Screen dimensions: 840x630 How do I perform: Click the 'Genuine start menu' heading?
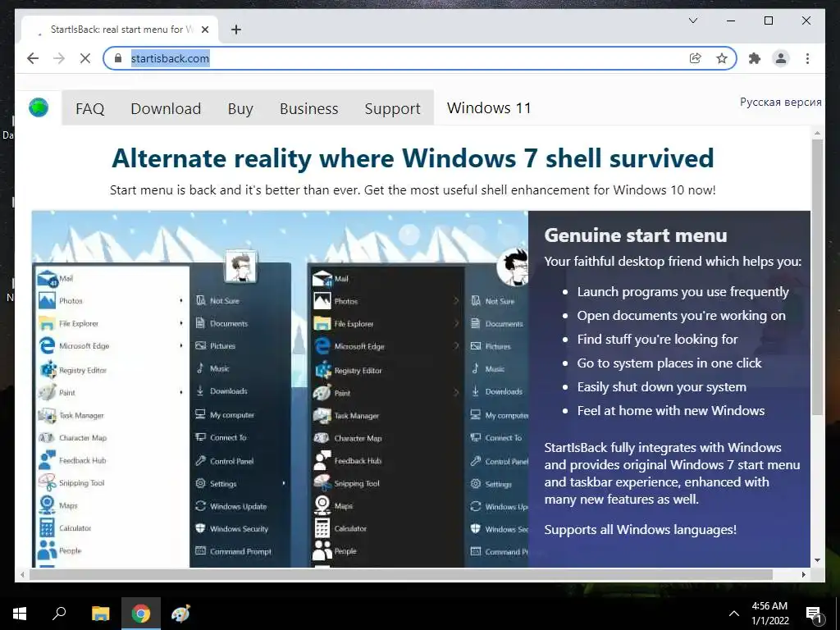[x=636, y=235]
